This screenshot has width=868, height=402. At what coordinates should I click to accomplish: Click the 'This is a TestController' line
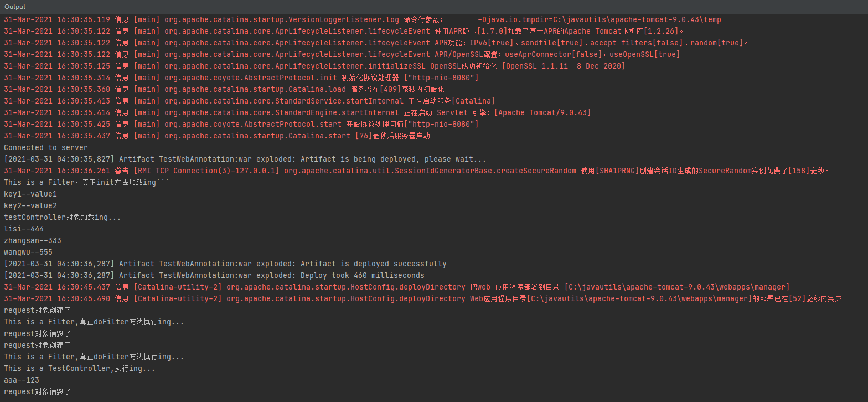(x=80, y=368)
